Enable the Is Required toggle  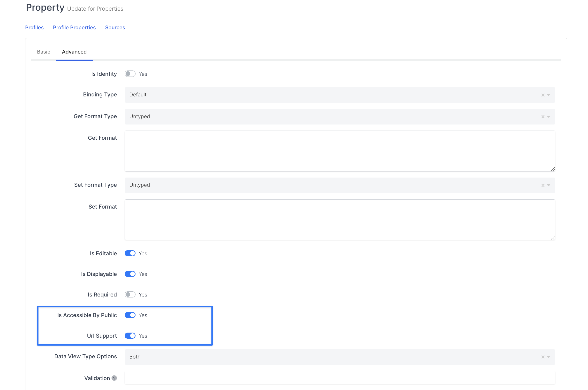pos(130,295)
